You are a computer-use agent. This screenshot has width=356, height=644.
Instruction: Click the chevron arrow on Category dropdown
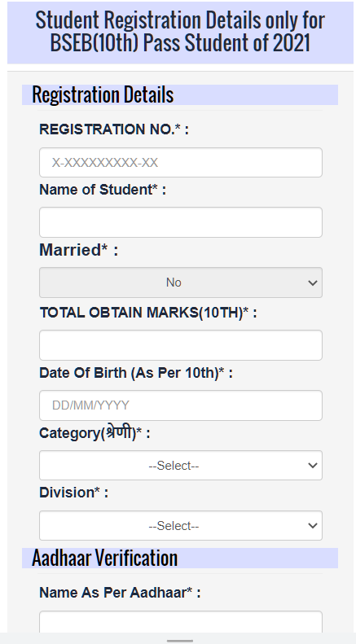pyautogui.click(x=313, y=466)
